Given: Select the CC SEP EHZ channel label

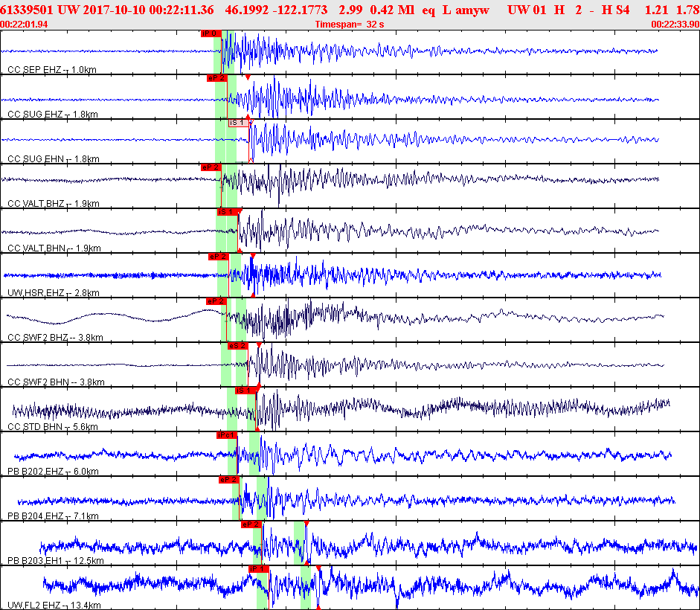Looking at the screenshot, I should click(52, 70).
